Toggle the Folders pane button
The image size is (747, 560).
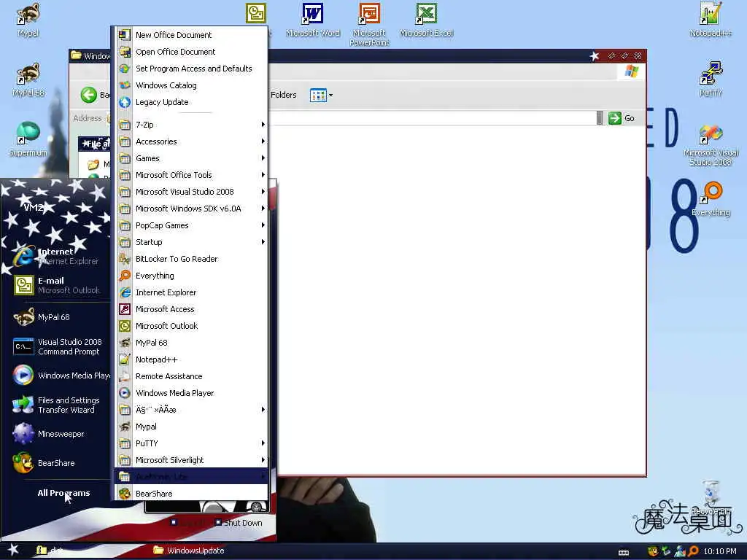pyautogui.click(x=284, y=96)
